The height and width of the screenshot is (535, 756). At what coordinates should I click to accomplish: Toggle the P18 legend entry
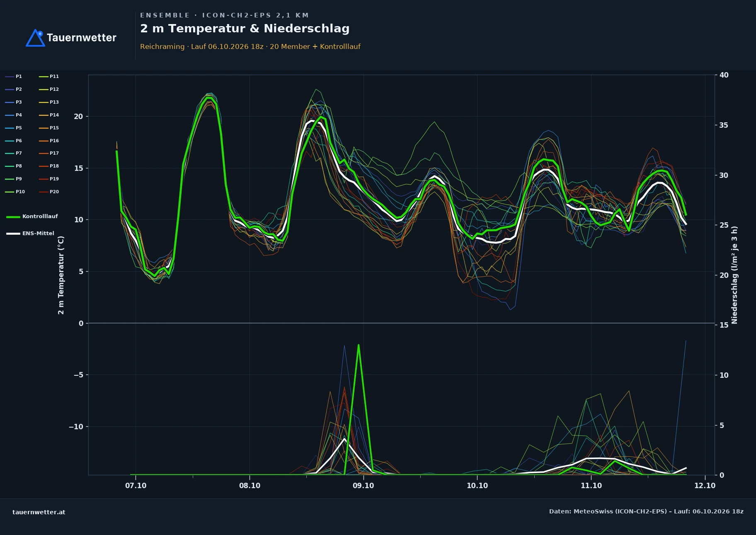click(x=49, y=166)
